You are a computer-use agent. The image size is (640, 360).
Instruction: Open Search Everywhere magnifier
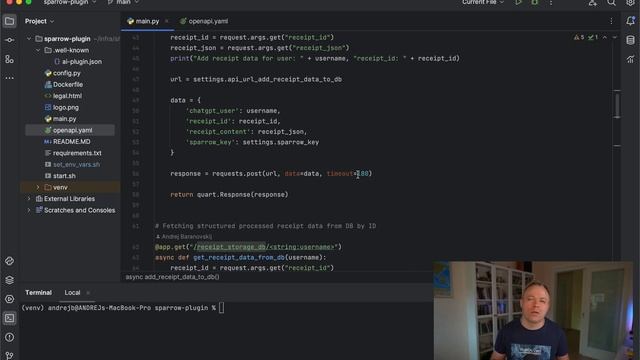611,2
